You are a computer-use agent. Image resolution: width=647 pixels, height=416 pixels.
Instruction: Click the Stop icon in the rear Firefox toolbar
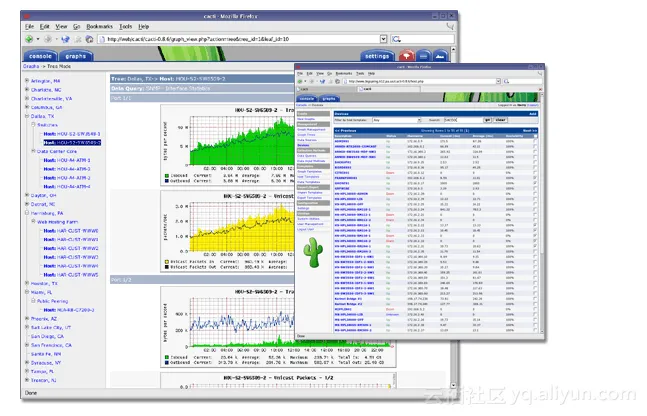[x=78, y=39]
